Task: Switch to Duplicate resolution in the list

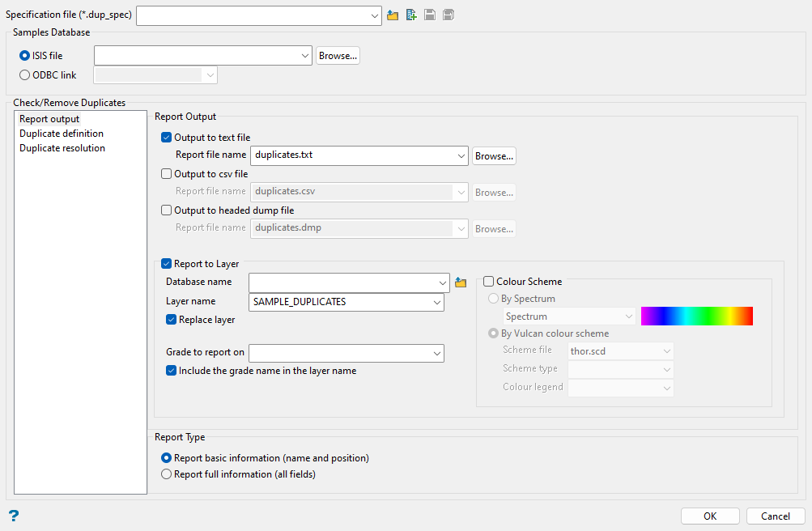Action: [x=62, y=148]
